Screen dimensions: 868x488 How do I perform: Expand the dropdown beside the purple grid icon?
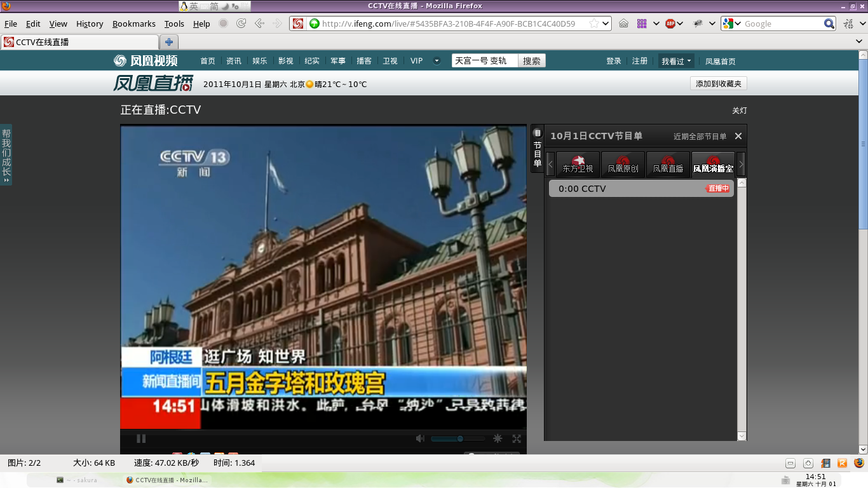(x=656, y=24)
